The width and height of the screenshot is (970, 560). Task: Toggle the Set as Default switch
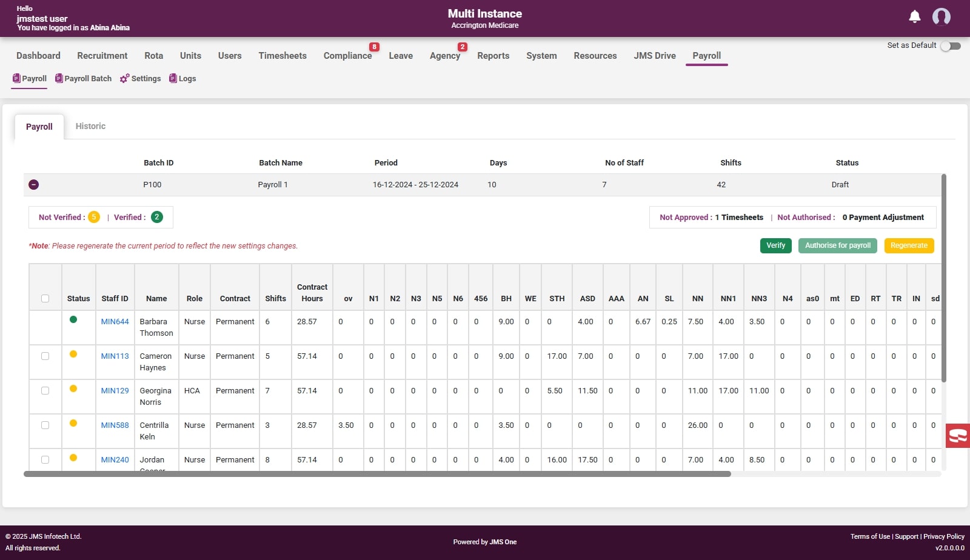[x=950, y=46]
